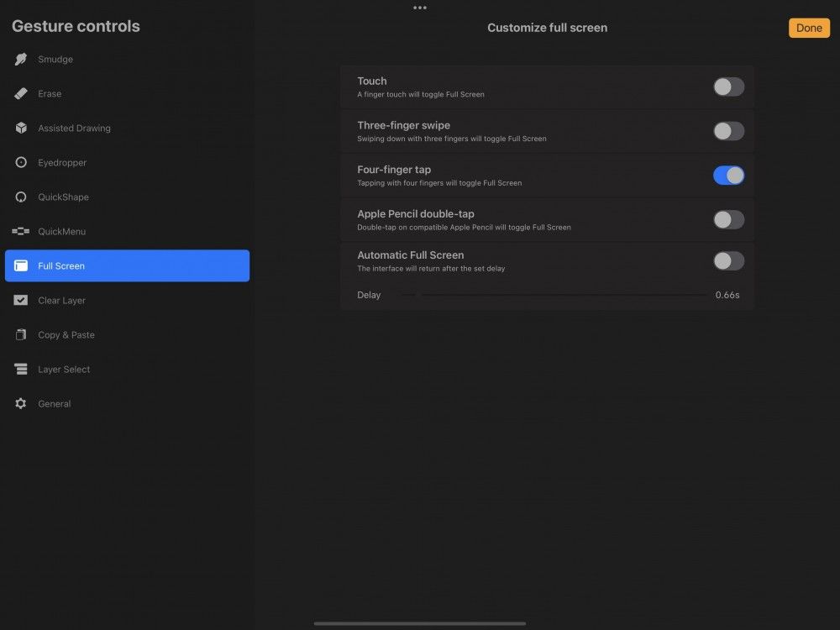The height and width of the screenshot is (630, 840).
Task: Enable the Touch toggle
Action: click(728, 87)
